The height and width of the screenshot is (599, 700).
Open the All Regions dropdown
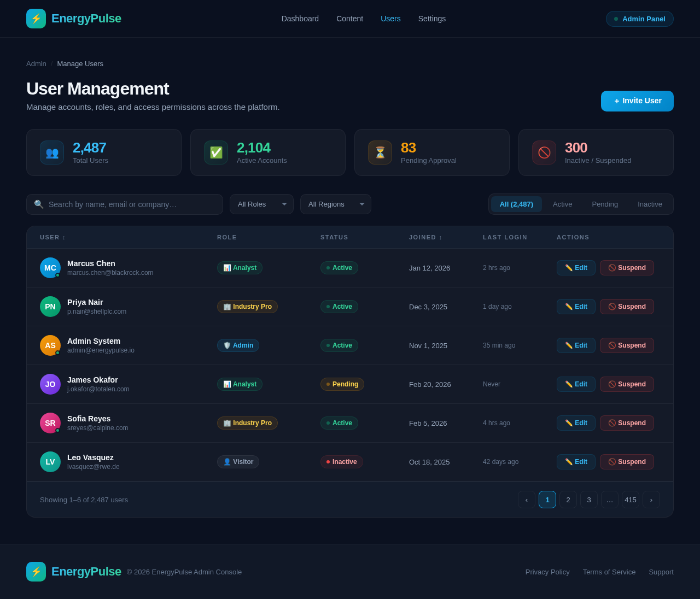click(335, 204)
